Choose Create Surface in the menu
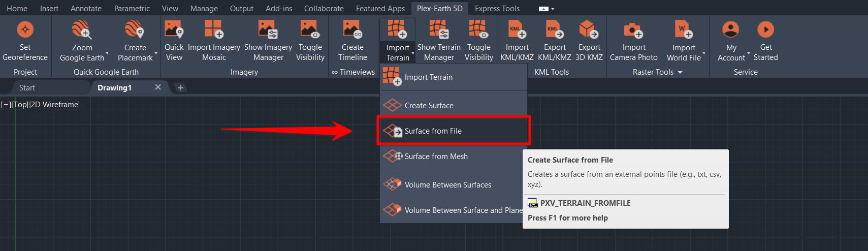This screenshot has width=868, height=251. point(453,105)
